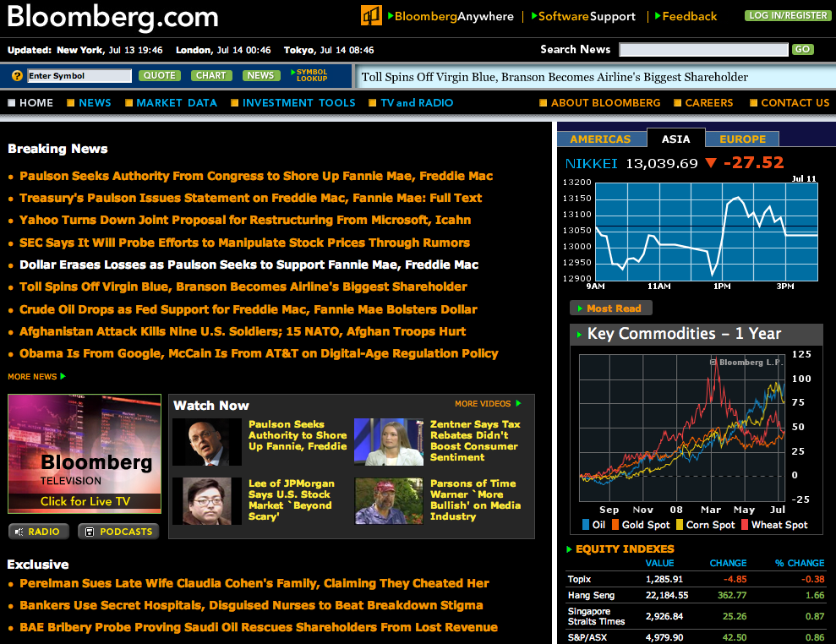The height and width of the screenshot is (644, 836).
Task: Click the LOG IN/REGISTER button
Action: coord(786,15)
